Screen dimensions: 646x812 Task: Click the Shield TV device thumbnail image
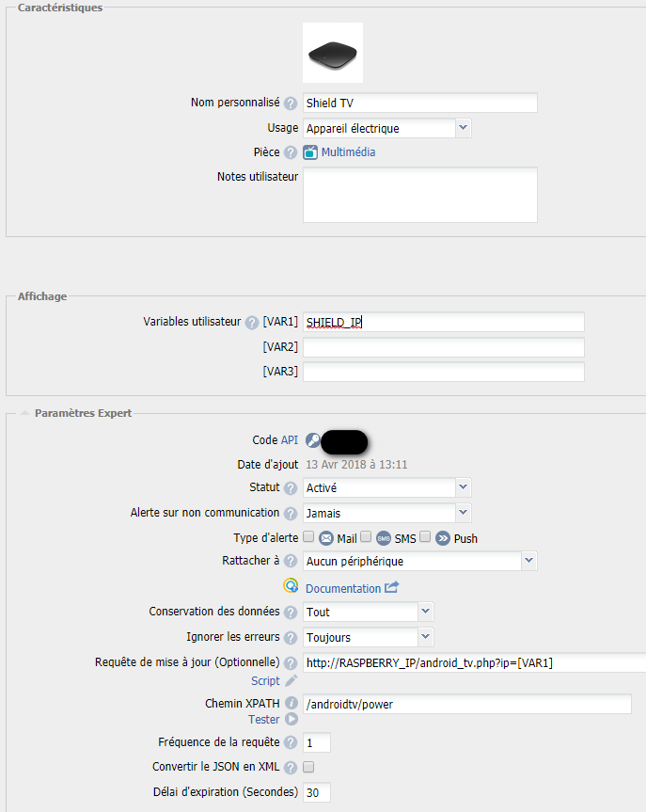coord(333,53)
